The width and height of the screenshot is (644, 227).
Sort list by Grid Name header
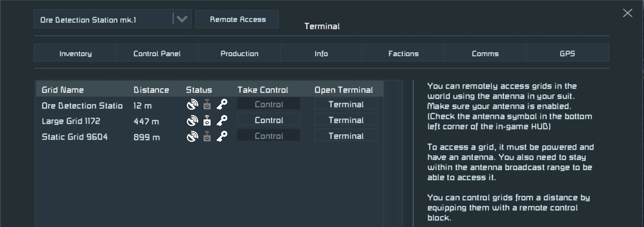click(x=62, y=90)
